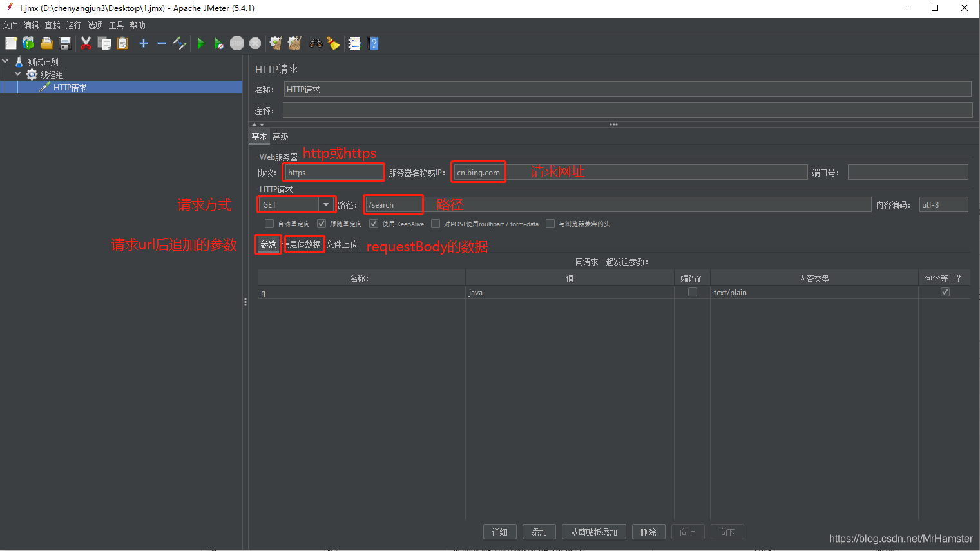Open Search with binoculars icon

click(316, 43)
